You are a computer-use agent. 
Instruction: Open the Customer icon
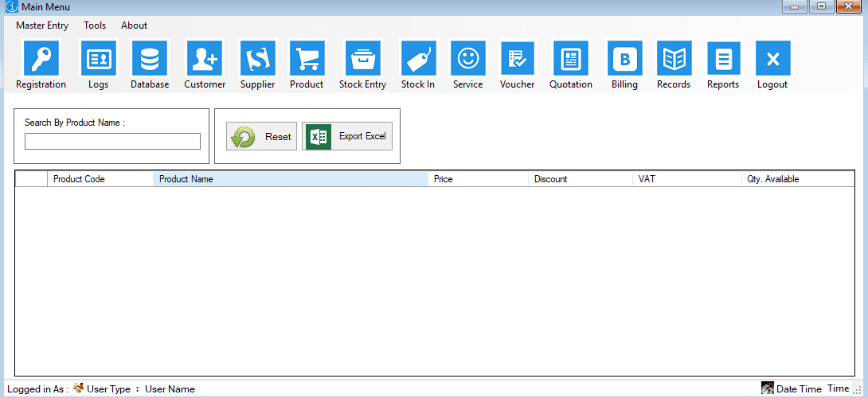(205, 58)
